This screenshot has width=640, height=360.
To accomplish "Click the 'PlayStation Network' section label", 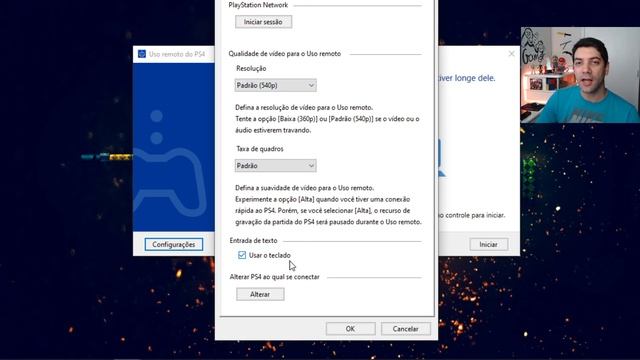I will pos(258,5).
